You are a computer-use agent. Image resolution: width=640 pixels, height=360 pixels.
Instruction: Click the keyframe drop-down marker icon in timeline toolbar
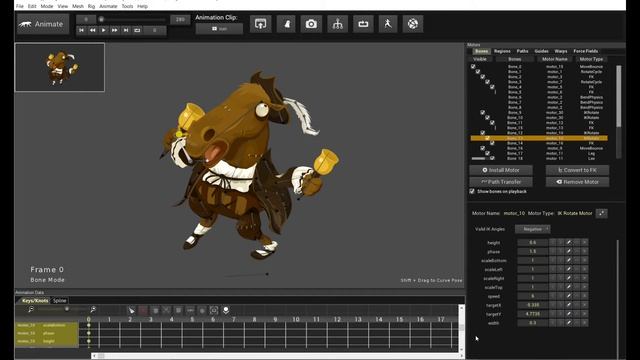[226, 311]
